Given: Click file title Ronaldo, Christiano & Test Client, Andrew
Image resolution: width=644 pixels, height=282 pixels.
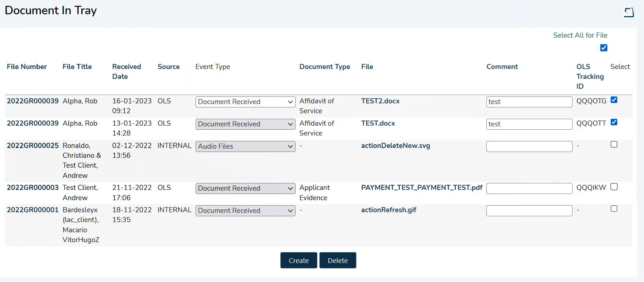Looking at the screenshot, I should click(82, 161).
